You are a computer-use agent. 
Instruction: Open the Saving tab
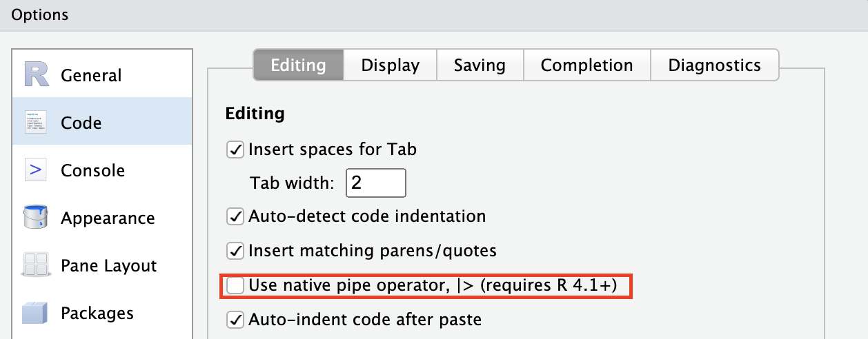[x=480, y=65]
